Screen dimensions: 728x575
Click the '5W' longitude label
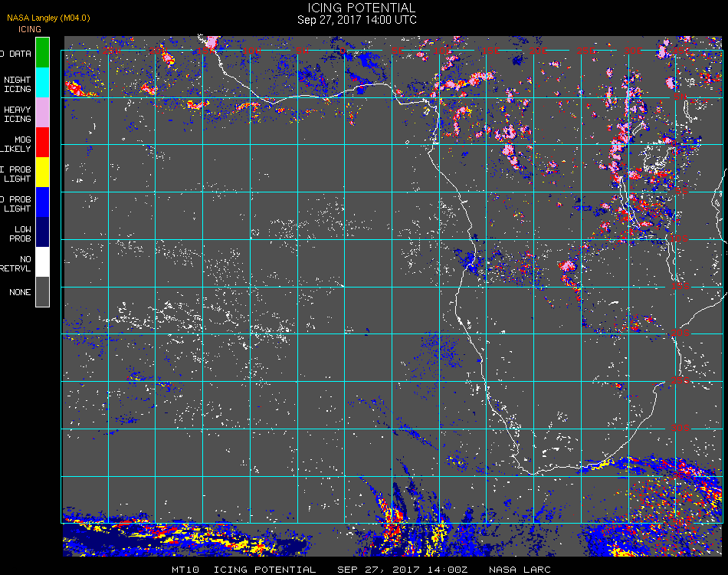coord(303,51)
